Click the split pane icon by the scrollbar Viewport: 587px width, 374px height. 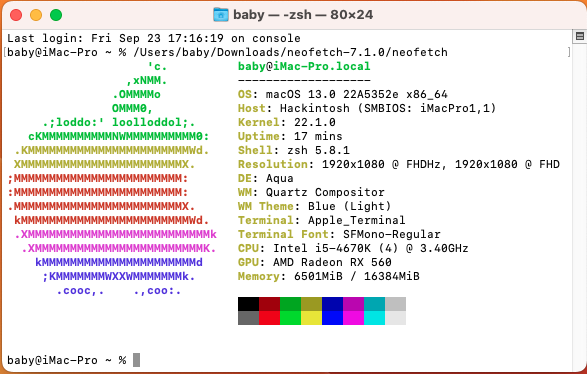pos(580,36)
